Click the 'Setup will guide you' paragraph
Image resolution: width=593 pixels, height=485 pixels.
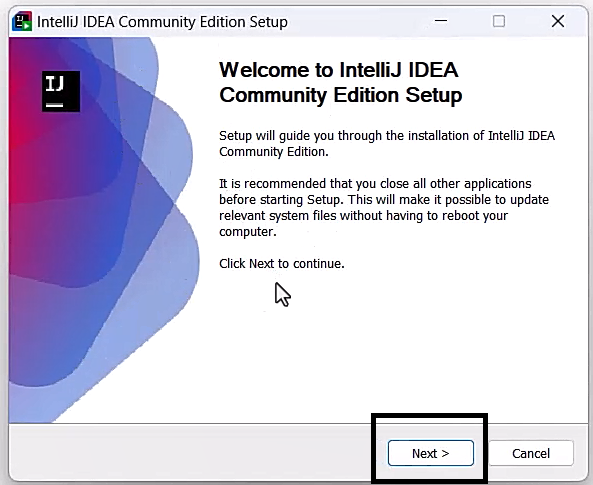tap(387, 143)
